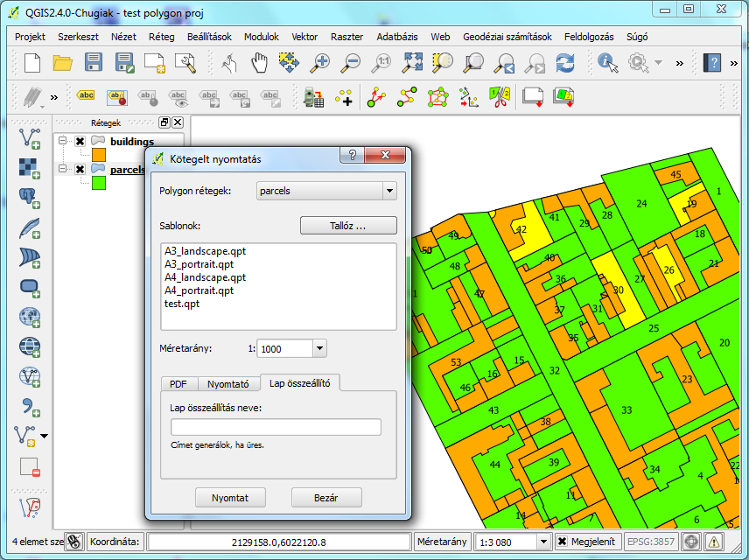Click the Zoom In magnifier tool
The height and width of the screenshot is (560, 749).
[321, 62]
